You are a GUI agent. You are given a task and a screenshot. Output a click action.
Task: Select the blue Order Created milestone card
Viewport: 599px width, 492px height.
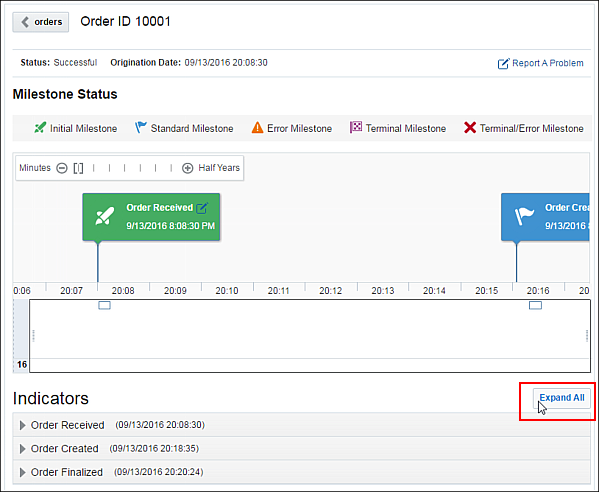pos(545,217)
